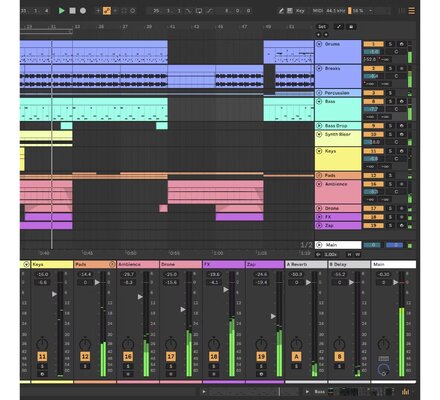Image resolution: width=440 pixels, height=400 pixels.
Task: Click the pink Ambience clip in arrangement
Action: click(215, 192)
